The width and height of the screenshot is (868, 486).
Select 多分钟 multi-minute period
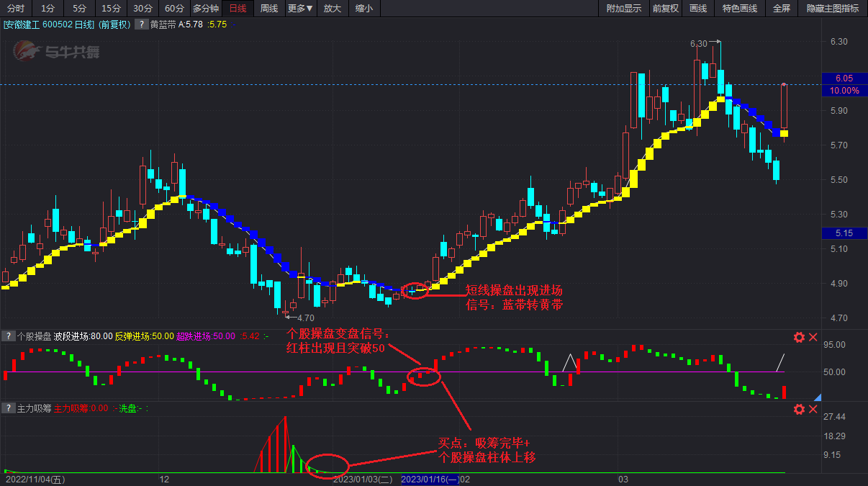(x=206, y=9)
